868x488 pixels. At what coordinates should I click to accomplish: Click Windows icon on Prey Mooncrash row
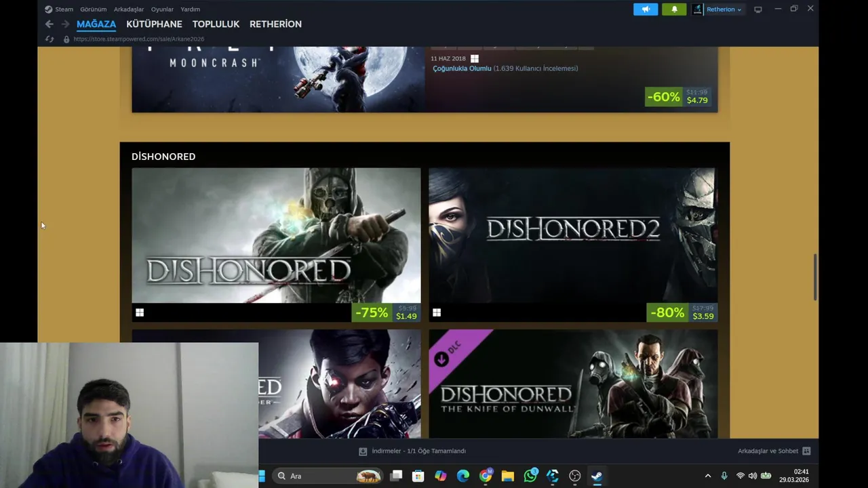pos(475,58)
